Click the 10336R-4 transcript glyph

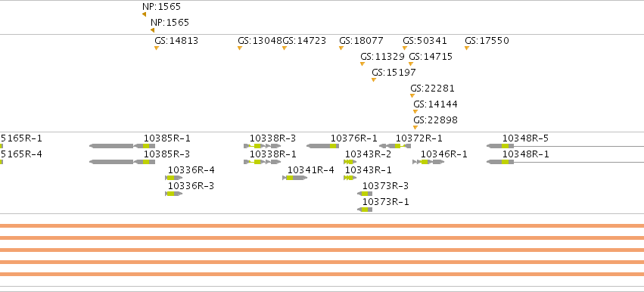point(174,178)
